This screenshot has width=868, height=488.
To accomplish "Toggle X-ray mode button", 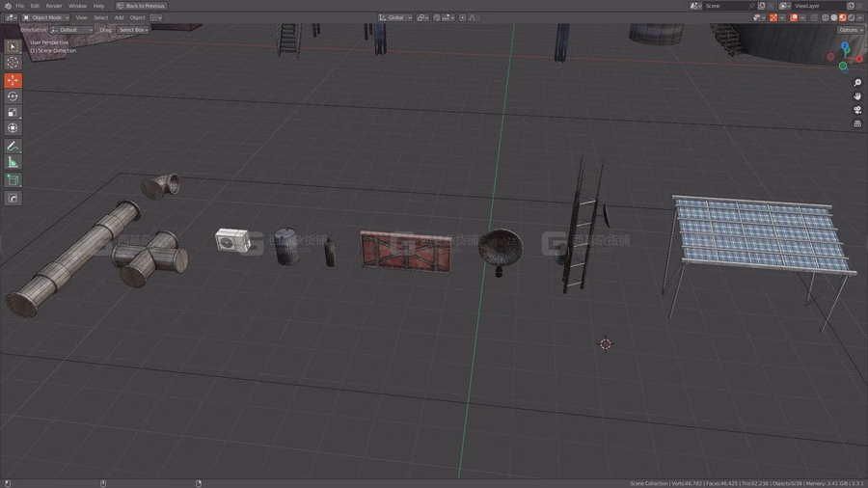I will 814,17.
